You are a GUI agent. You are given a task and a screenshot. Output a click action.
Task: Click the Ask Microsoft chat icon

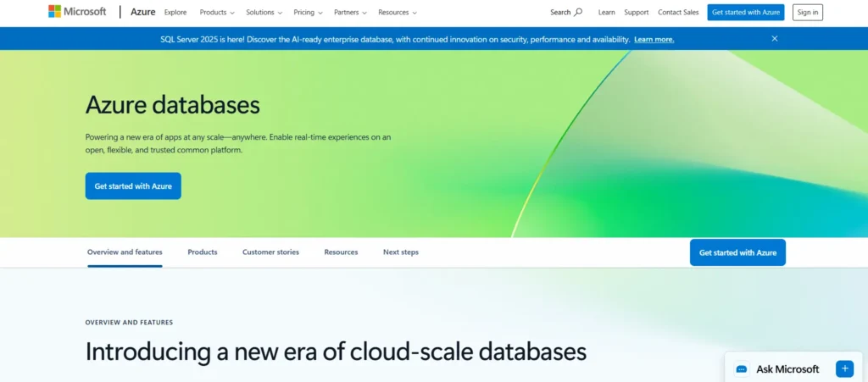click(x=741, y=369)
